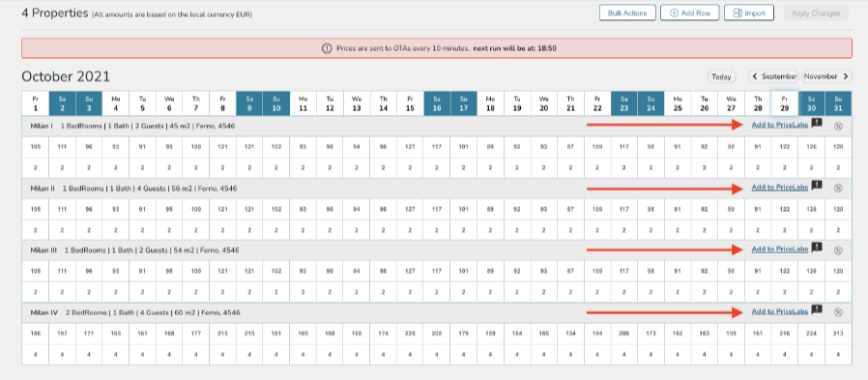Edit Milan I price 126 on Sa 30
This screenshot has width=868, height=380.
812,147
